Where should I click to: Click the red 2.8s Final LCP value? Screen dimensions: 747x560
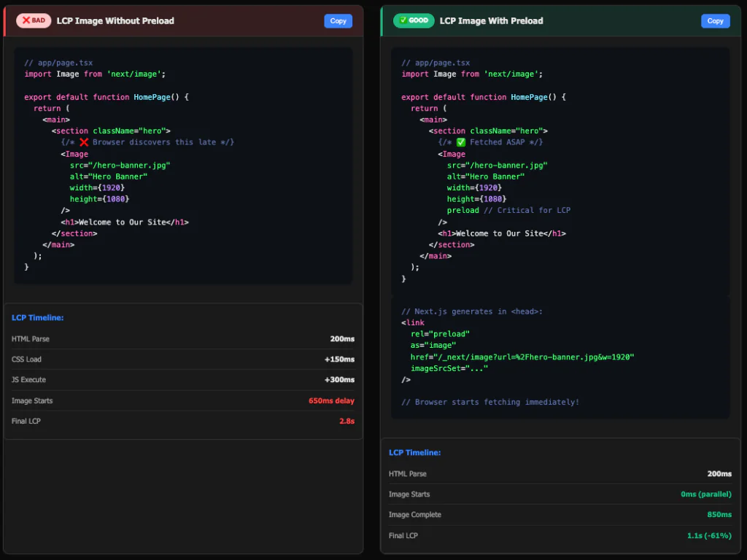point(347,421)
